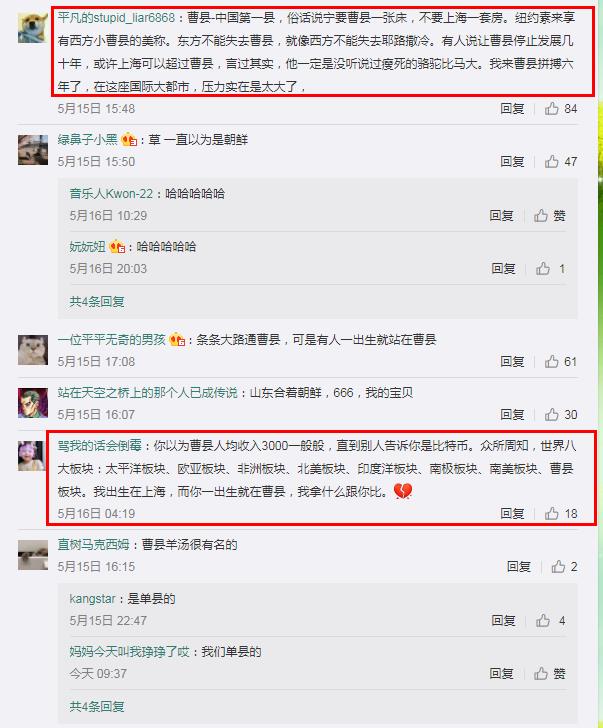Like the comment with 84 likes
Viewport: 603px width, 728px height.
(x=560, y=109)
